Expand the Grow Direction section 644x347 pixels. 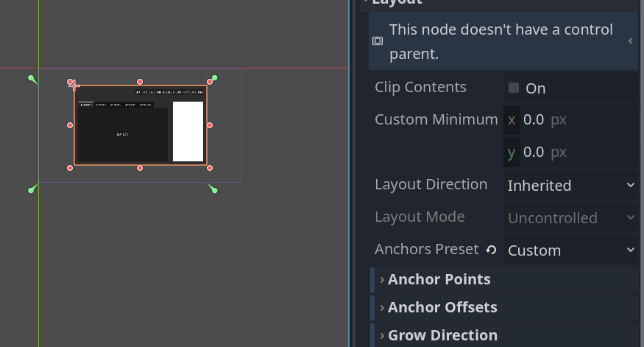tap(442, 335)
